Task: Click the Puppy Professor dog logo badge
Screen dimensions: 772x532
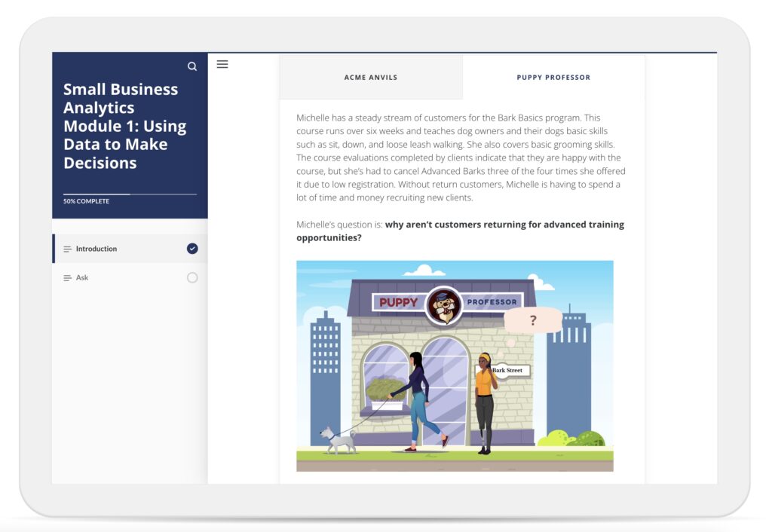Action: pyautogui.click(x=443, y=304)
